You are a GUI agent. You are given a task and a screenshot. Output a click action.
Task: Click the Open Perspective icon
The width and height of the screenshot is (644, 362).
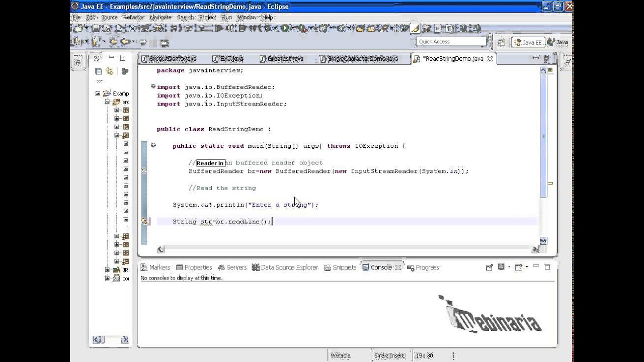(x=501, y=42)
